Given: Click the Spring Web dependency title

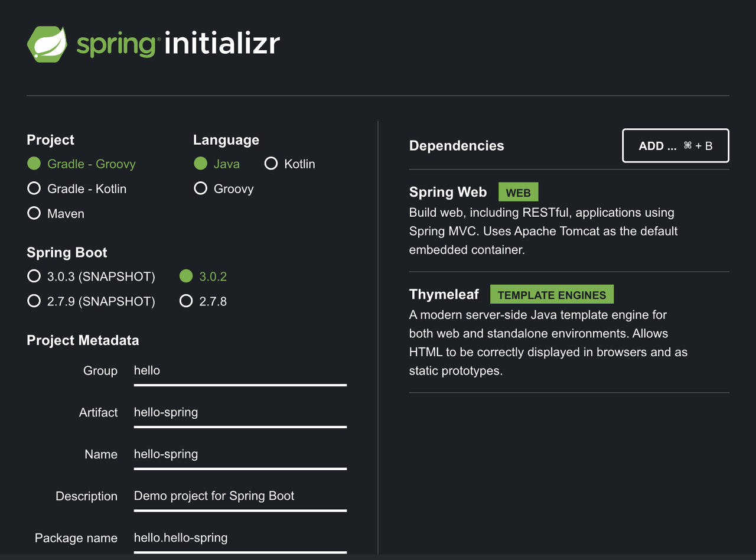Looking at the screenshot, I should point(448,192).
